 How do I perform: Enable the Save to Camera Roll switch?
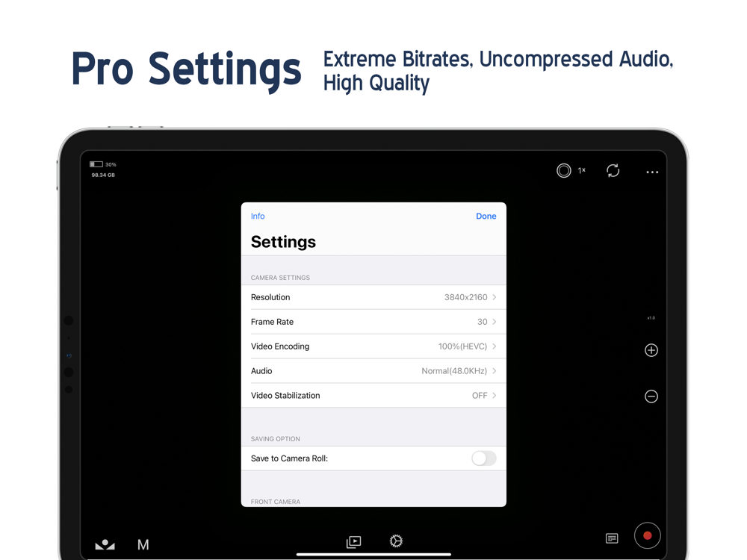coord(483,458)
